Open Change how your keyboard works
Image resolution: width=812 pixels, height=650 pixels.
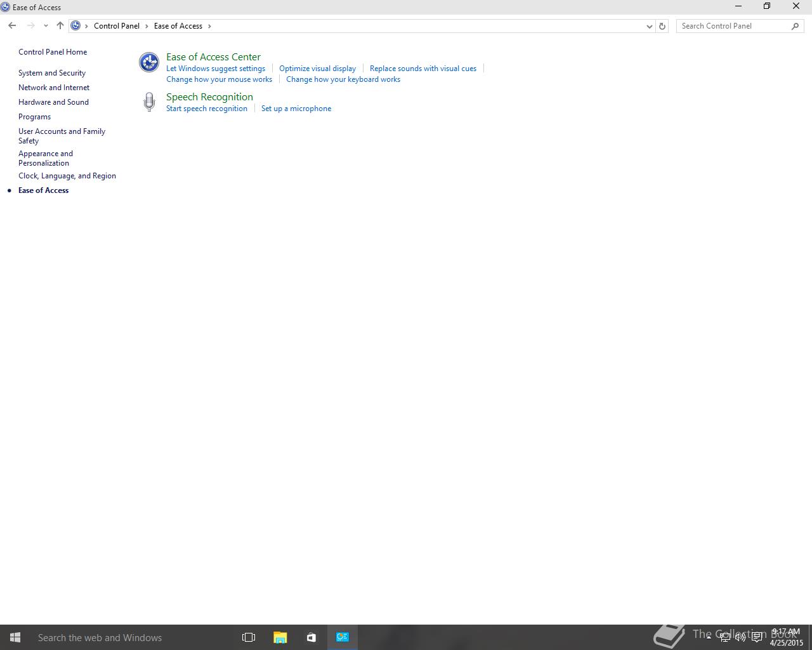[x=343, y=79]
